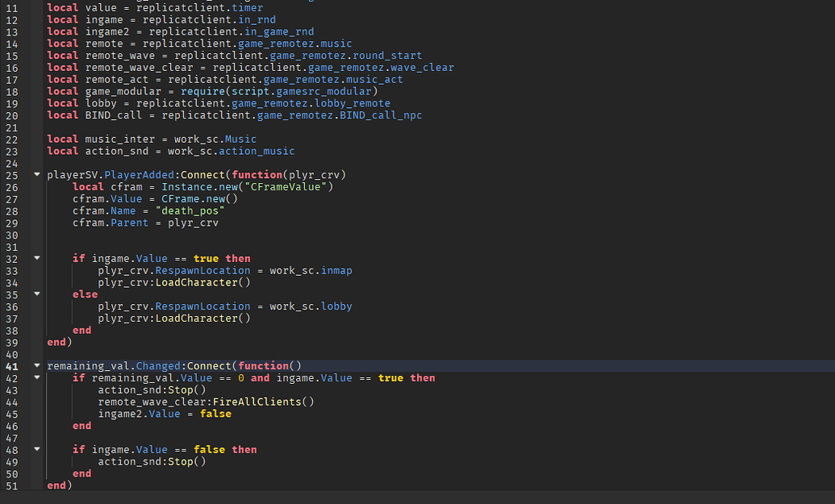This screenshot has height=504, width=835.
Task: Collapse the playerSV.PlayerAdded function block
Action: 35,174
